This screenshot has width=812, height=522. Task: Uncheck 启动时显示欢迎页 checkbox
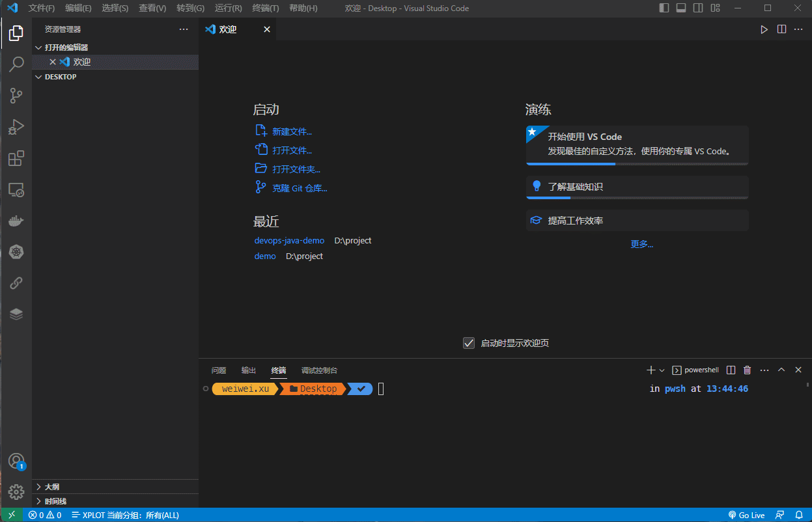point(469,343)
